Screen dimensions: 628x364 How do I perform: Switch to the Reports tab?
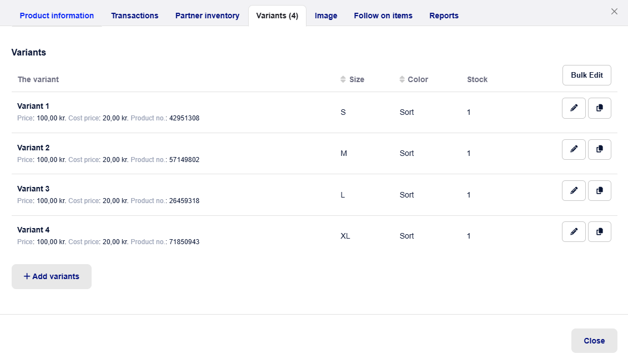[444, 16]
